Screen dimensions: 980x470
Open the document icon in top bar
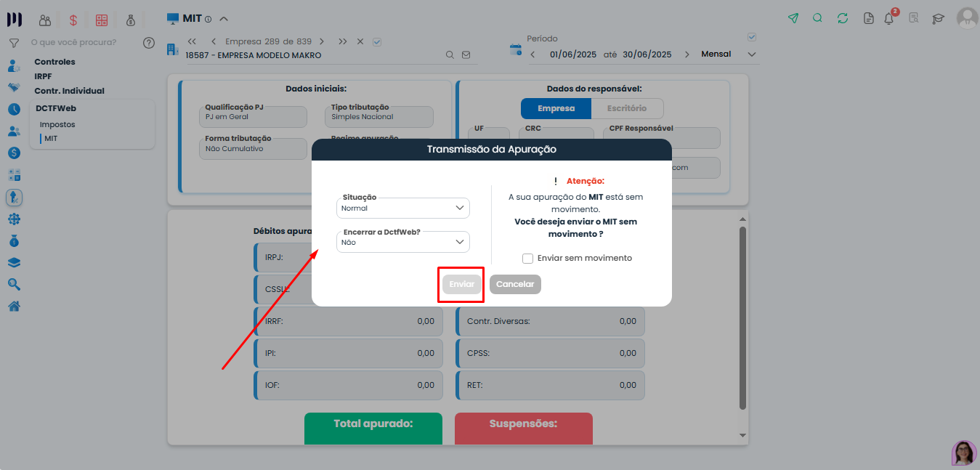click(868, 18)
